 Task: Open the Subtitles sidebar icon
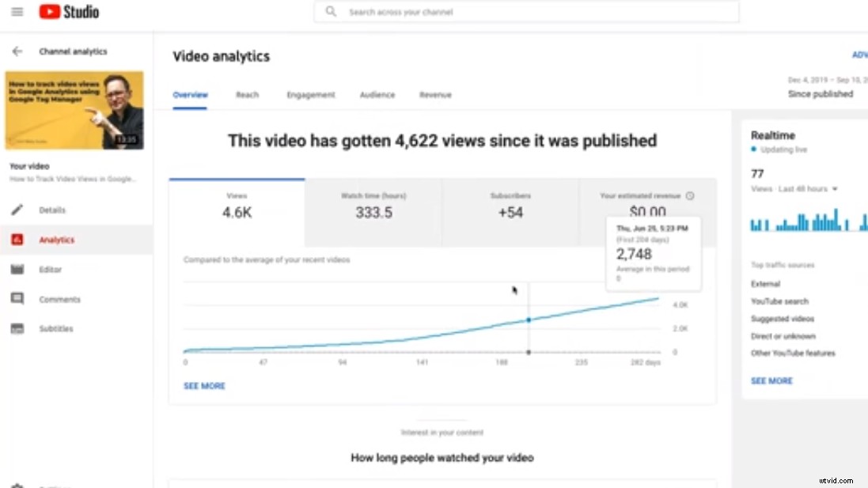click(x=16, y=328)
